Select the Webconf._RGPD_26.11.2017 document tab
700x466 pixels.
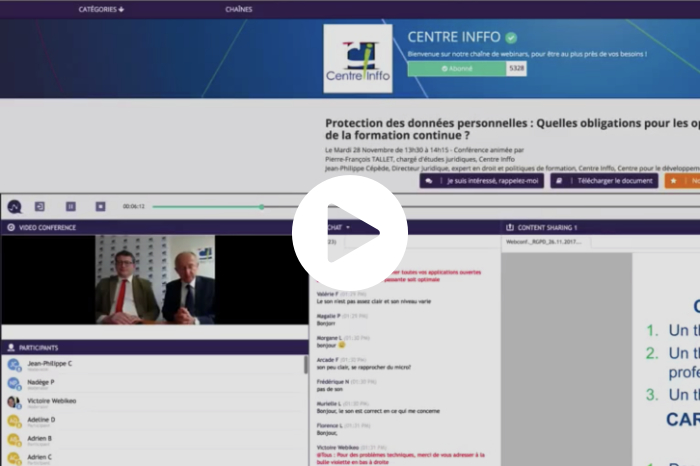pyautogui.click(x=546, y=242)
